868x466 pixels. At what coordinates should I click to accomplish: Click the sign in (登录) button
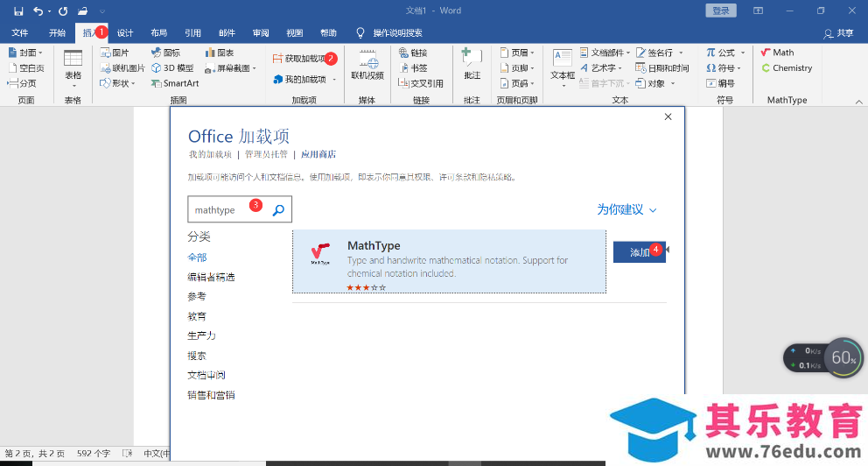click(721, 11)
